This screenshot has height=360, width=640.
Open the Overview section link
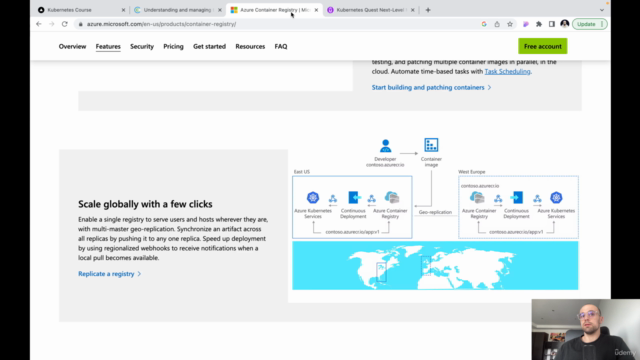pyautogui.click(x=72, y=47)
